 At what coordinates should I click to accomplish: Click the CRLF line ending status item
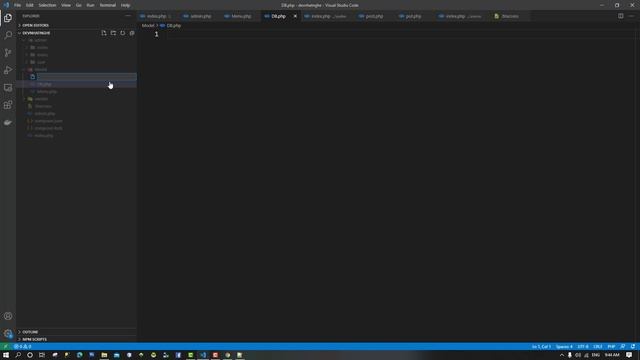pos(598,347)
